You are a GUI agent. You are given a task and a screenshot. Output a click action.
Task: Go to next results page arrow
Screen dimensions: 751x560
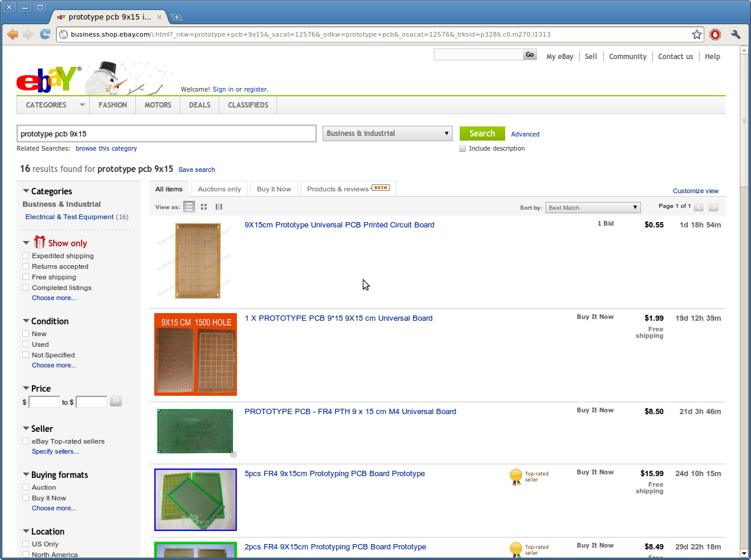713,207
